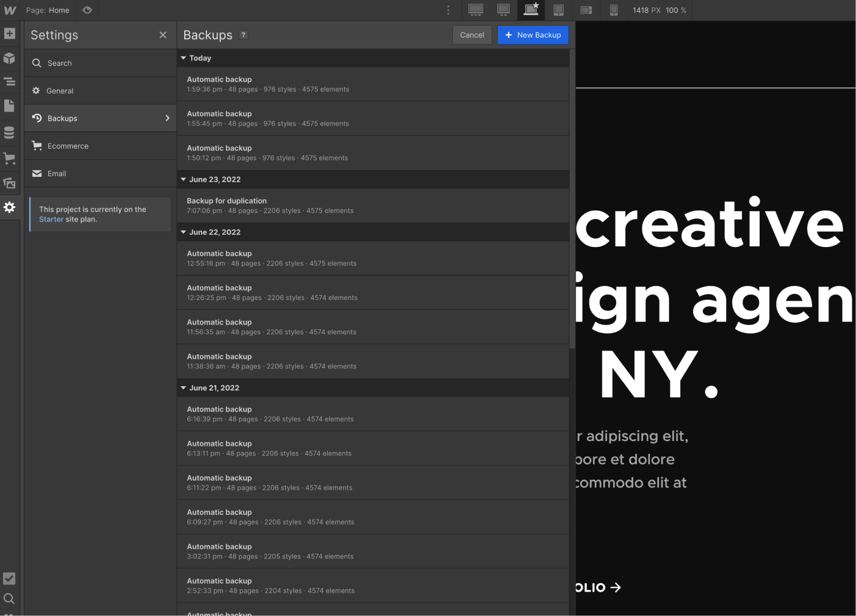Select the 1:55:45 pm automatic backup
This screenshot has height=616, width=856.
click(373, 118)
